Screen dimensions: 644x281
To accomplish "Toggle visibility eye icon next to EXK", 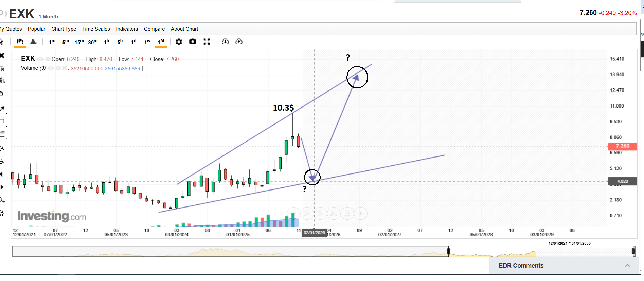I will 40,59.
